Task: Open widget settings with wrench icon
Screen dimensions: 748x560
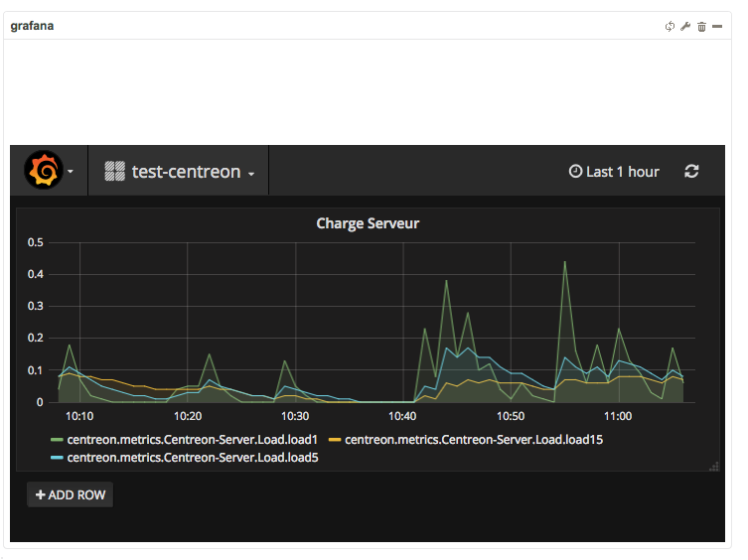Action: tap(685, 27)
